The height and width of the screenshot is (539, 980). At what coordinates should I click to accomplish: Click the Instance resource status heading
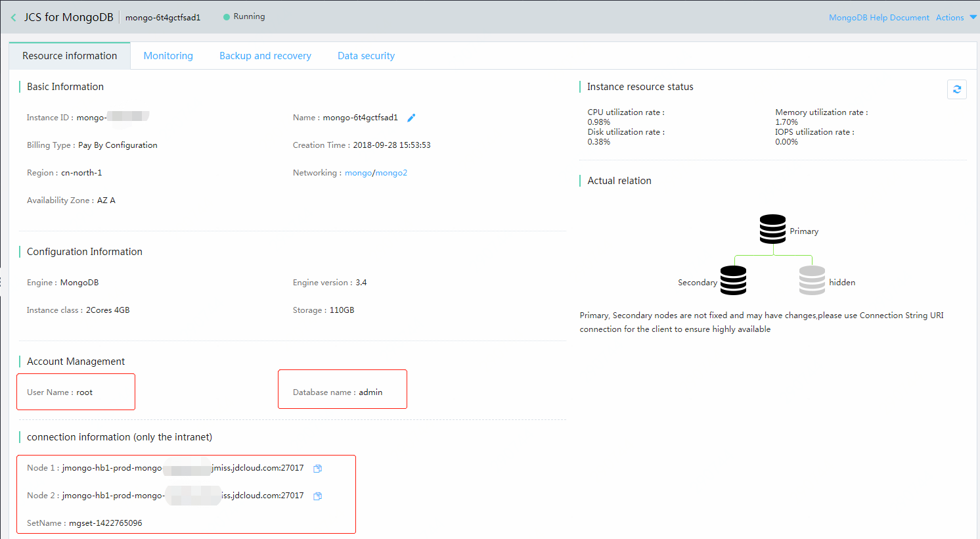[x=640, y=87]
